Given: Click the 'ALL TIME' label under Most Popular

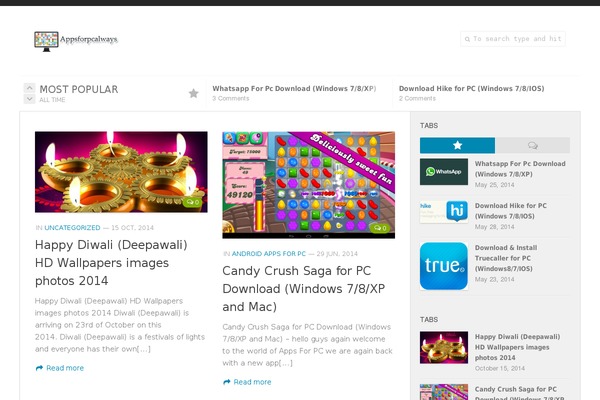Looking at the screenshot, I should coord(52,100).
